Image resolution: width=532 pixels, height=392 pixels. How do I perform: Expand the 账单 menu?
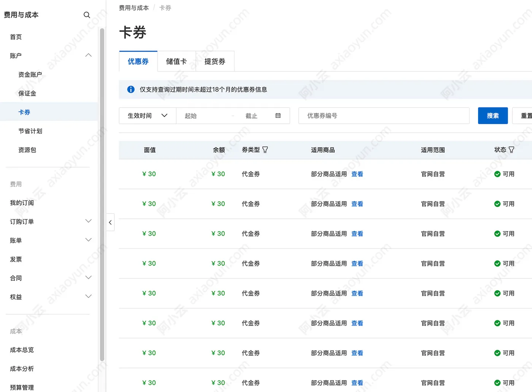[x=89, y=240]
